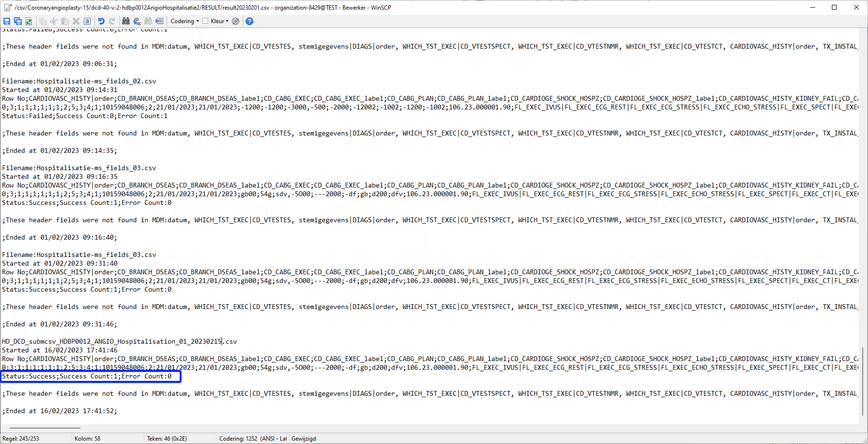Screen dimensions: 868x444
Task: Open editor preferences gear icon
Action: [x=236, y=21]
